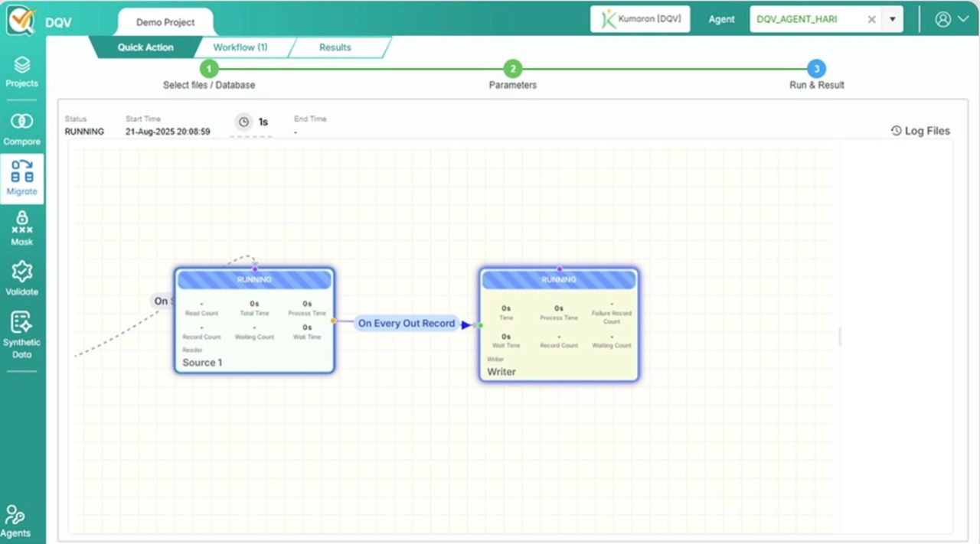Expand the user account chevron menu
This screenshot has height=544, width=980.
pyautogui.click(x=963, y=20)
